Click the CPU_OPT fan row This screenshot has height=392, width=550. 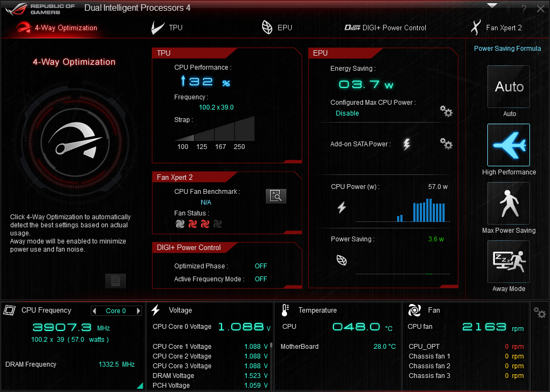(x=466, y=347)
